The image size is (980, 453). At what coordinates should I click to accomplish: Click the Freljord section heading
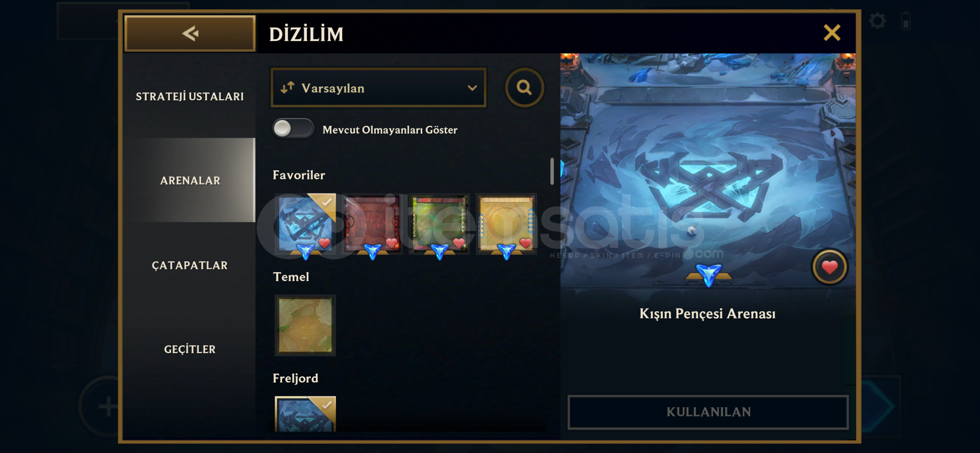(295, 378)
